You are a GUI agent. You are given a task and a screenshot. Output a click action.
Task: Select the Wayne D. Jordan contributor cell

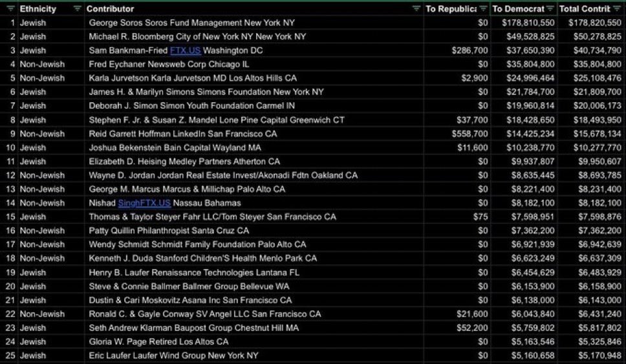coord(254,175)
